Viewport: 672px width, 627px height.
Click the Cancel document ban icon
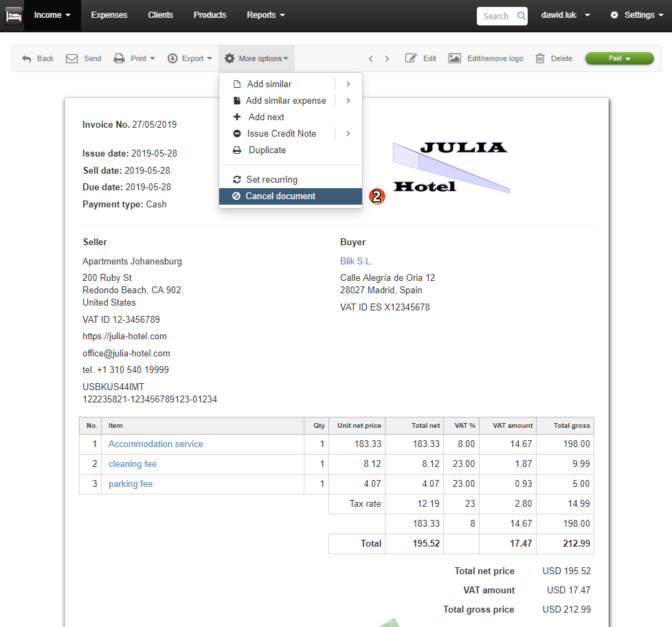point(236,196)
